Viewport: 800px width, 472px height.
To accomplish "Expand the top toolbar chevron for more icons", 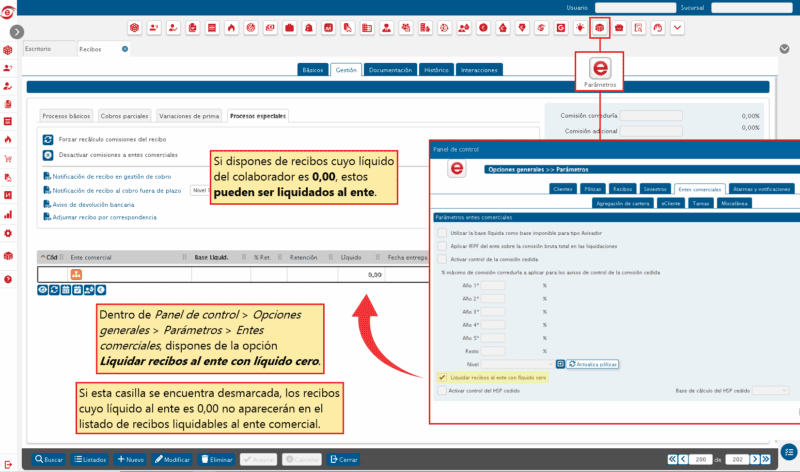I will tap(677, 27).
